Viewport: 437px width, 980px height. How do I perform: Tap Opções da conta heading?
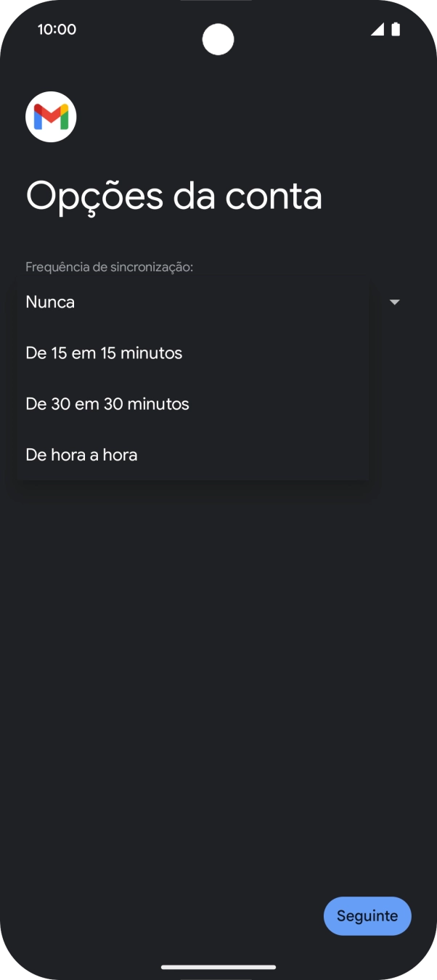pyautogui.click(x=173, y=196)
